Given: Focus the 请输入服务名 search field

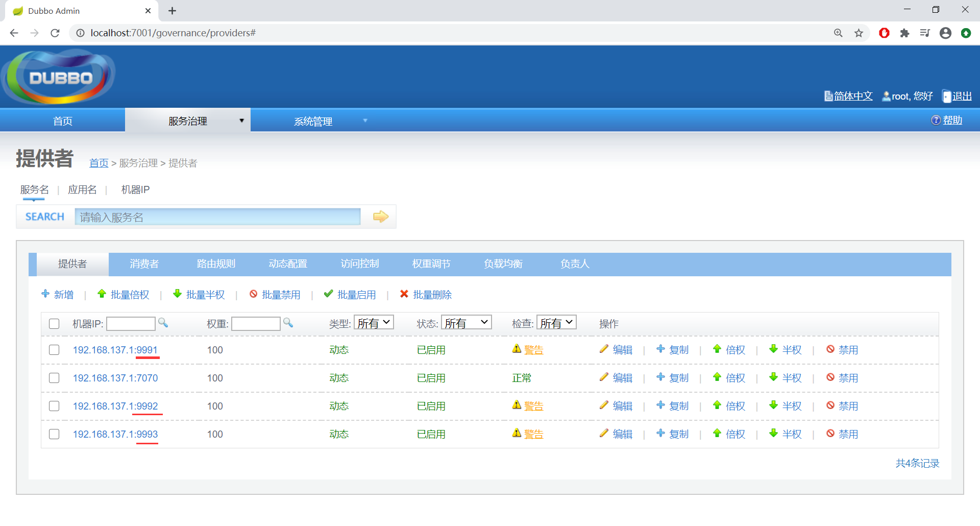Looking at the screenshot, I should point(217,217).
